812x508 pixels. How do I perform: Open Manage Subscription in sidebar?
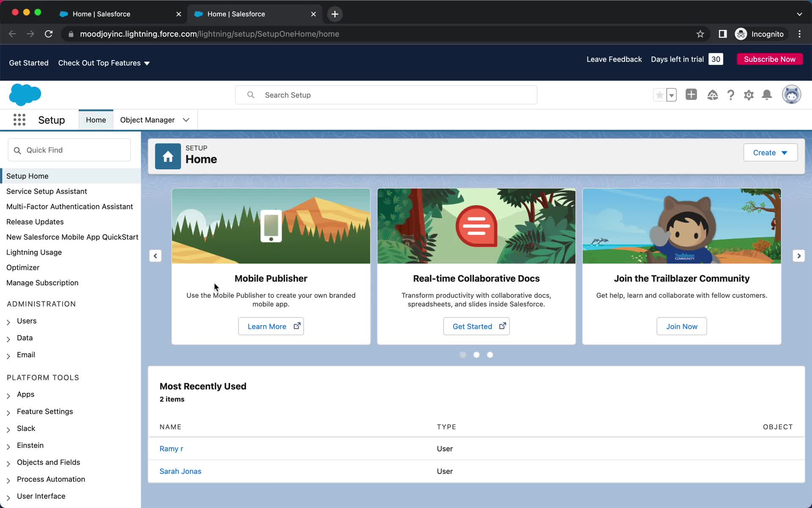(42, 283)
